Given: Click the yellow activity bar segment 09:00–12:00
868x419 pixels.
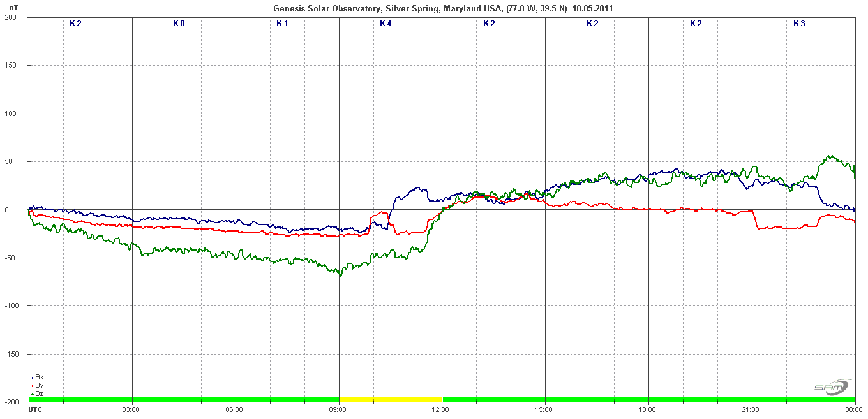Looking at the screenshot, I should coord(390,399).
